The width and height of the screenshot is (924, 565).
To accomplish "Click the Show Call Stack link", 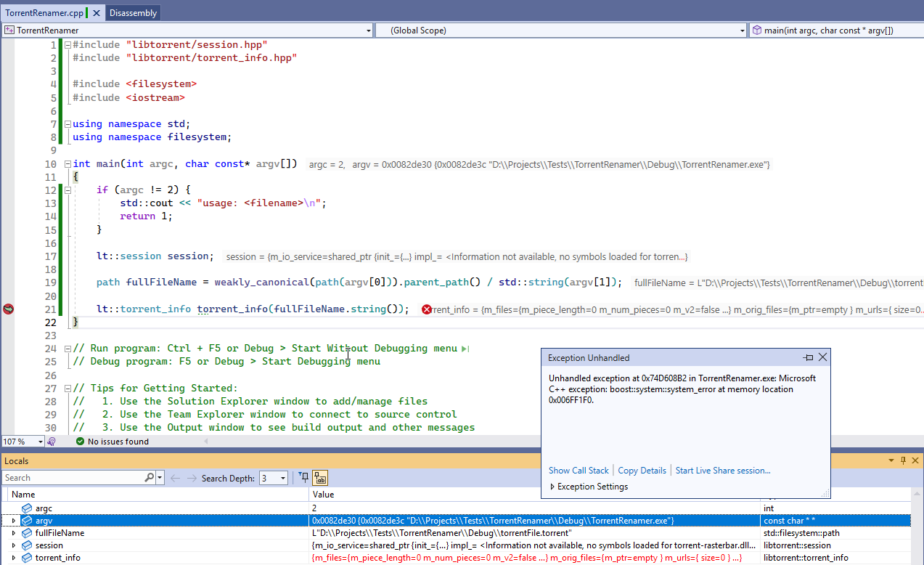I will 578,470.
